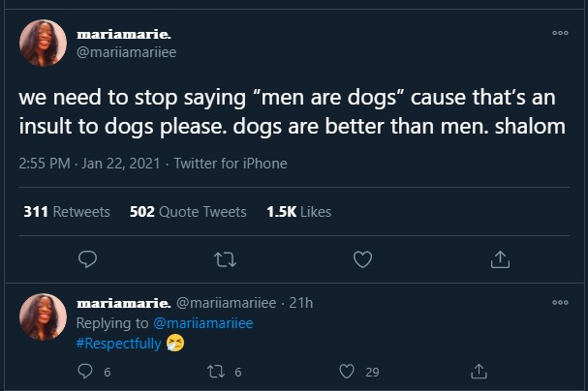Screen dimensions: 588x391
Task: View the 1.5K Likes list
Action: point(298,211)
